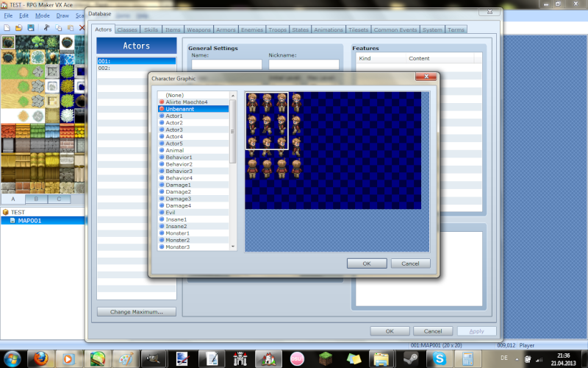Open the Draw menu
Viewport: 588px width, 368px height.
62,15
